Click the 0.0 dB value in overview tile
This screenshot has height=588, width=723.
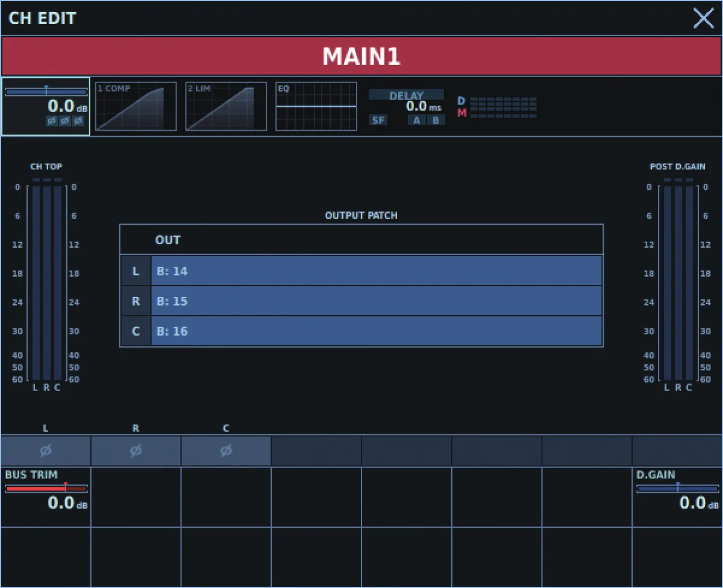tap(67, 107)
